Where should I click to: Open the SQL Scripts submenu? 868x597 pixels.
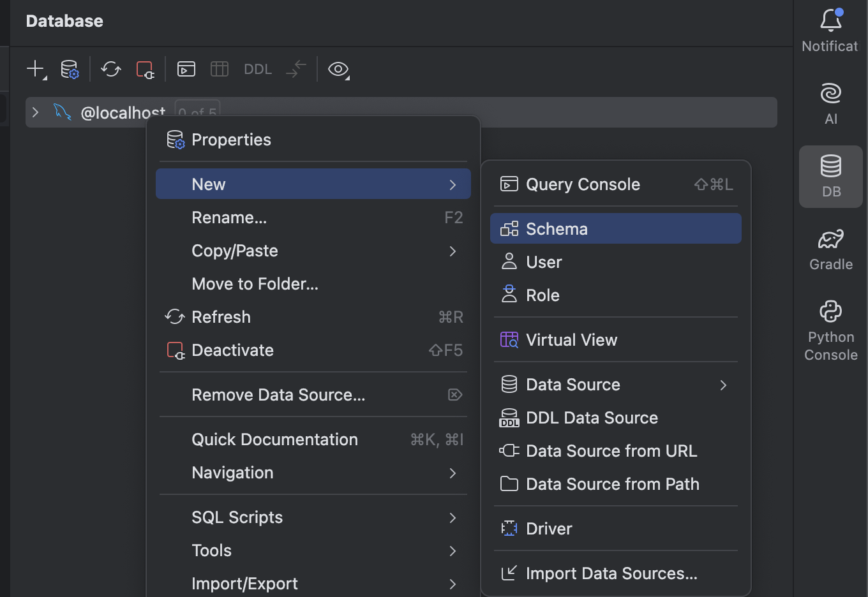[237, 517]
